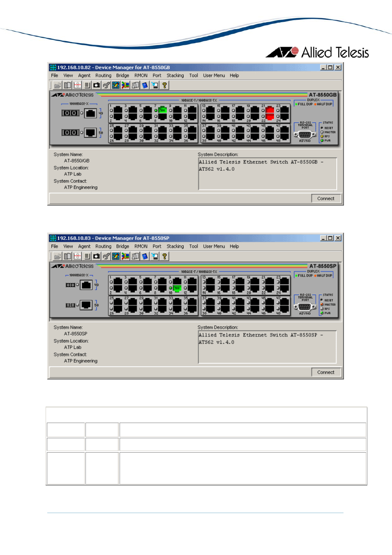Open Agent menu in AT-8550GB window
The width and height of the screenshot is (392, 555).
tap(84, 76)
